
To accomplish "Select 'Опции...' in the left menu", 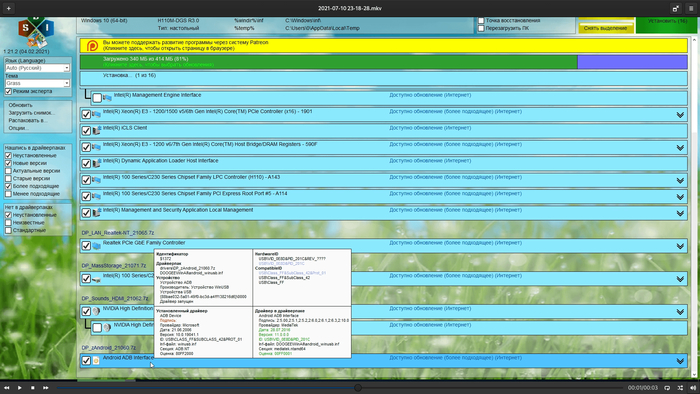I will pos(18,128).
